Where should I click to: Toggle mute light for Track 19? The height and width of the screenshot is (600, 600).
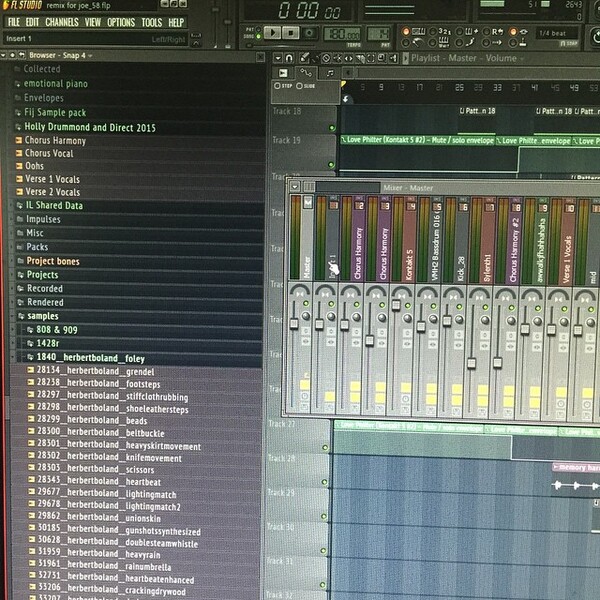pos(331,165)
